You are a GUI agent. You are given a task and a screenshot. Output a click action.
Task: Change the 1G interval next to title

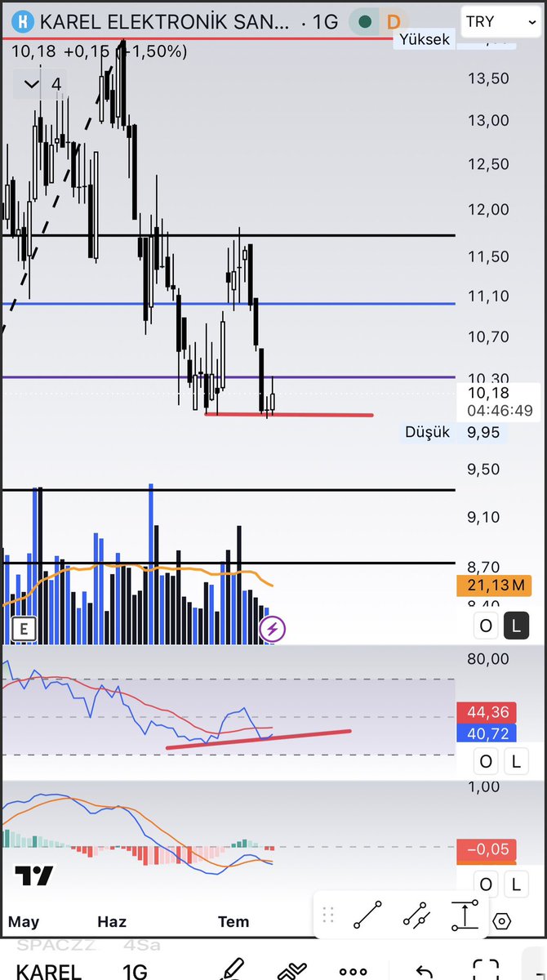(324, 22)
